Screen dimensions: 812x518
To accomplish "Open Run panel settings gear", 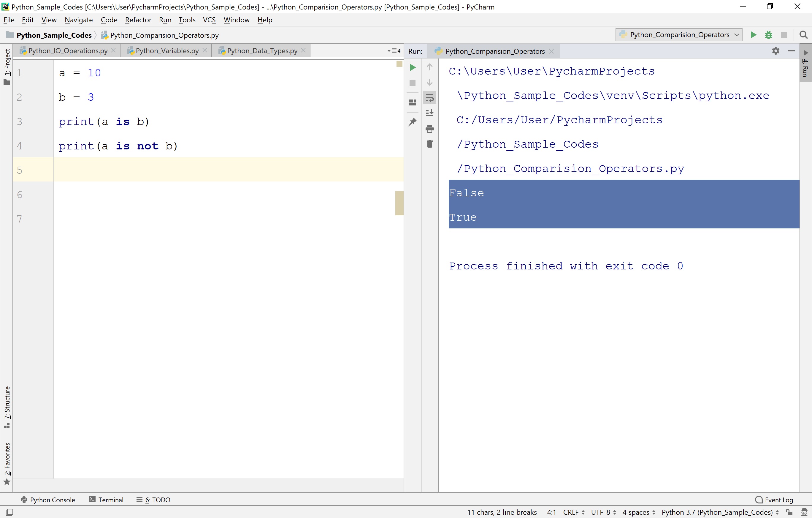I will coord(775,51).
